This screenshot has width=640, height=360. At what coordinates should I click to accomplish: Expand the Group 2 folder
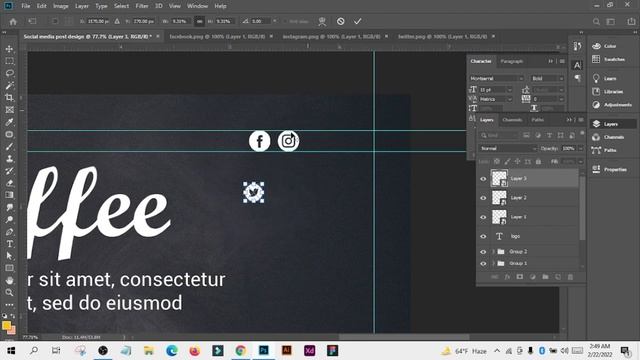493,252
